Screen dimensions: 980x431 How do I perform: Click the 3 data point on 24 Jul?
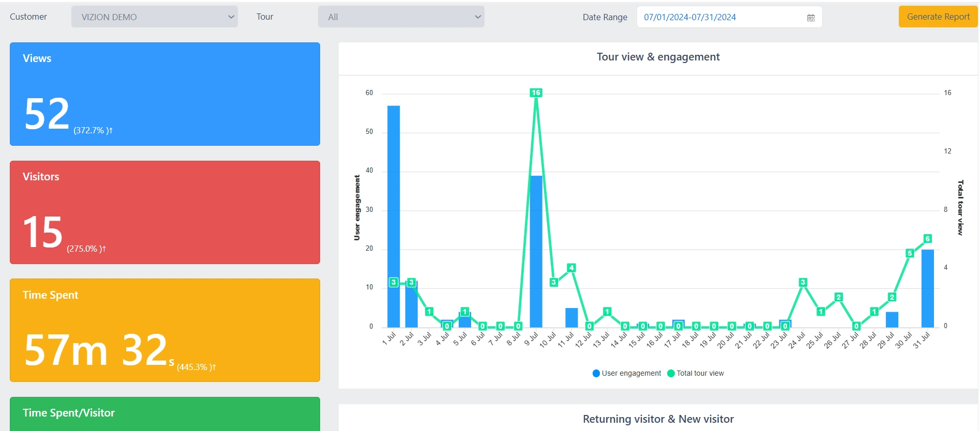pos(803,282)
